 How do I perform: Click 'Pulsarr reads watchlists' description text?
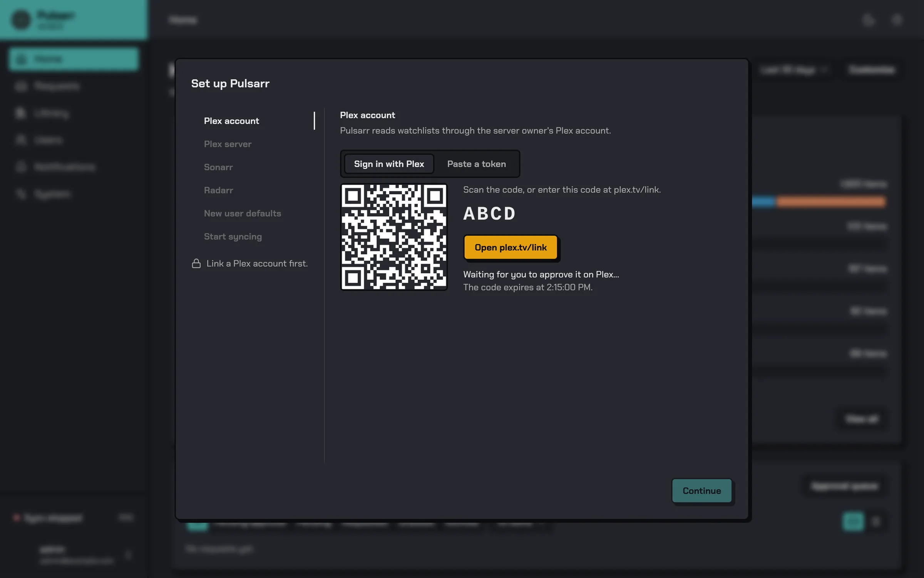click(475, 131)
